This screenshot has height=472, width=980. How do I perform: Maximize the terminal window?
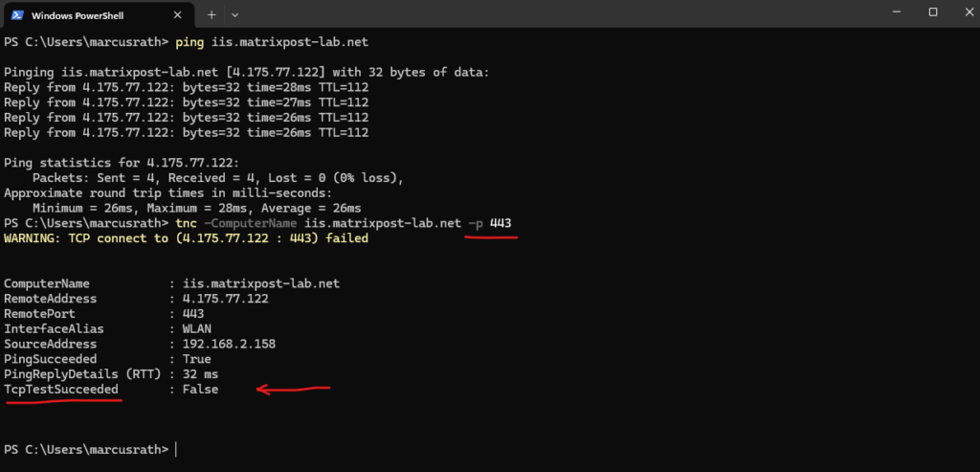pyautogui.click(x=932, y=12)
